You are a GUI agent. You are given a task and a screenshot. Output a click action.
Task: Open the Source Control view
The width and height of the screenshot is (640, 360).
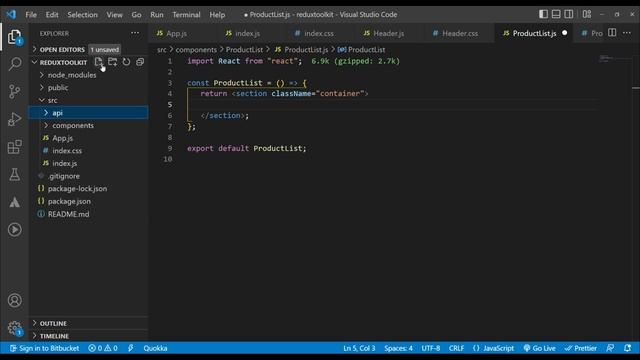tap(15, 91)
